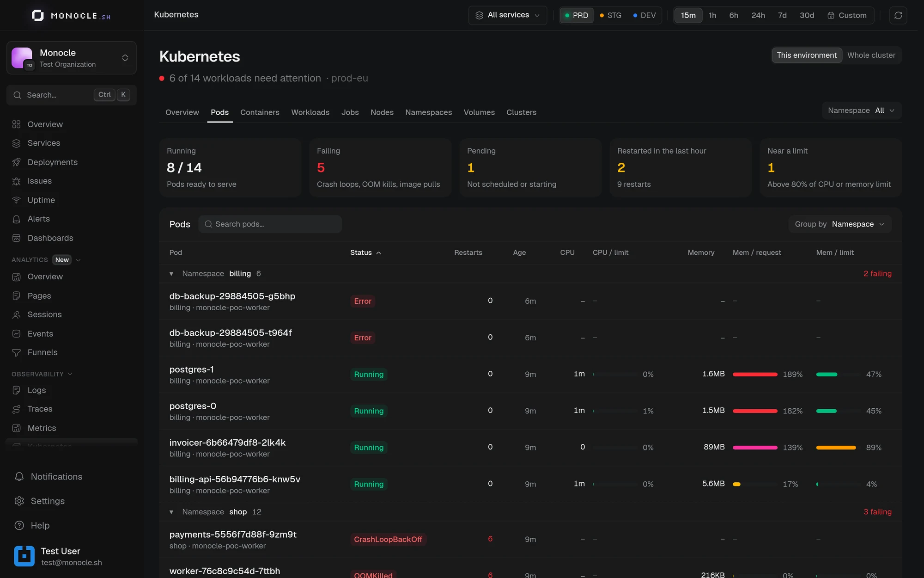Toggle Whole cluster scope
Screen dimensions: 924x578
click(871, 55)
